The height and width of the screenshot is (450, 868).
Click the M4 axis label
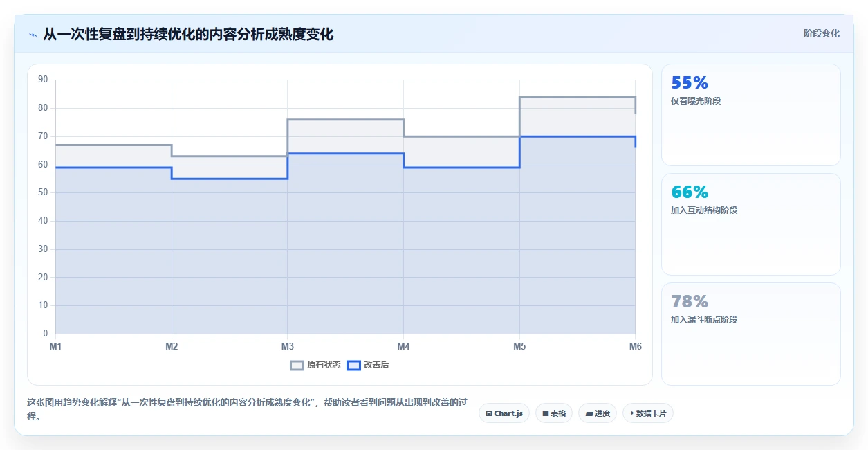(x=403, y=346)
